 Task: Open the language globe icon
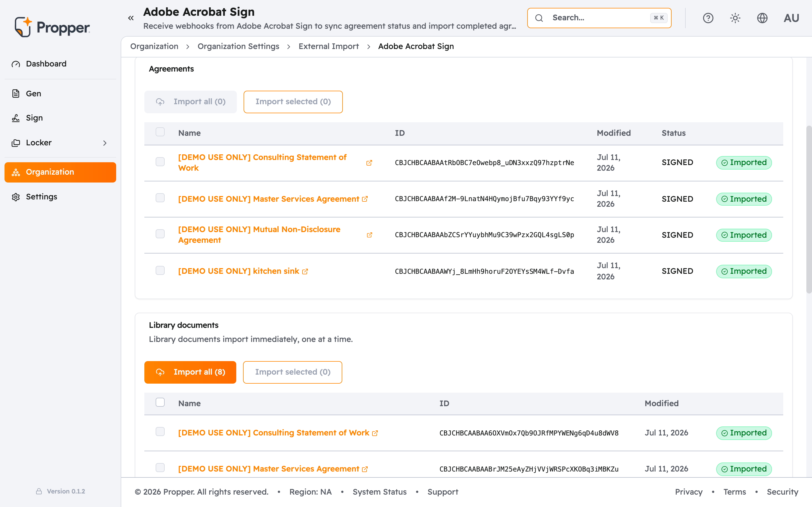tap(762, 18)
